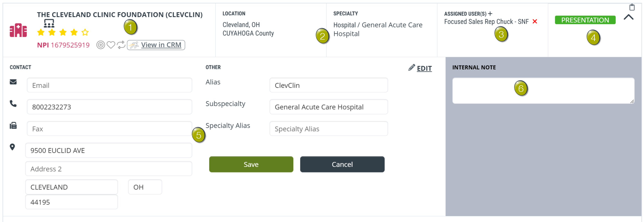Click the Fax number field
Screen dimensions: 644x222
[110, 129]
